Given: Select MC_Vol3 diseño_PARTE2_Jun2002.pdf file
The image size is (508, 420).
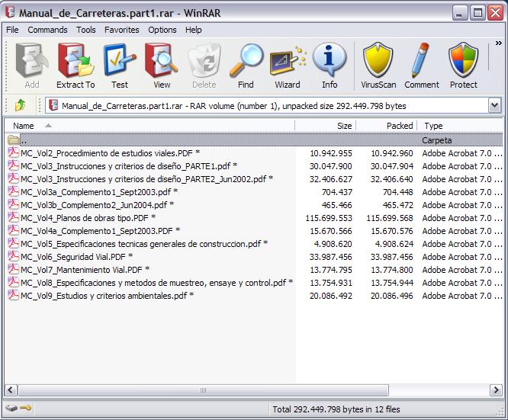Looking at the screenshot, I should tap(146, 179).
